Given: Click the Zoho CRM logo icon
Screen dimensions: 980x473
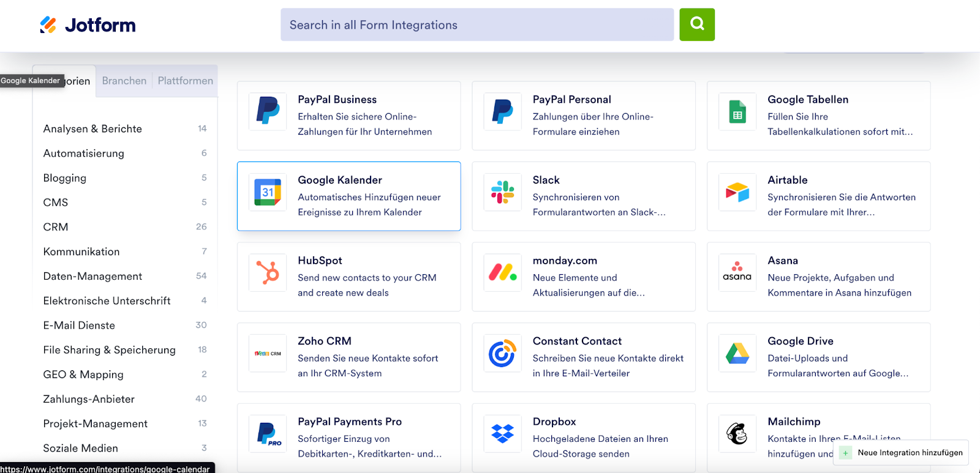Looking at the screenshot, I should point(268,353).
